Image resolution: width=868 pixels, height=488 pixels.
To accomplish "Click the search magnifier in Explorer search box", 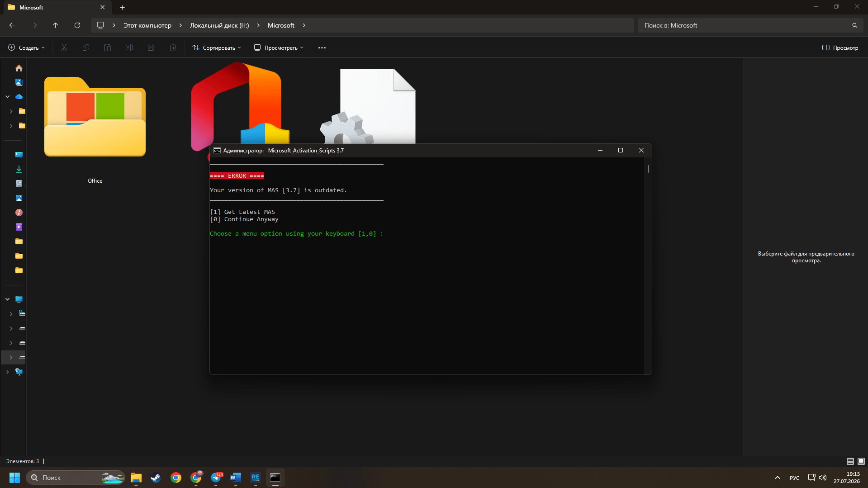I will pos(855,25).
